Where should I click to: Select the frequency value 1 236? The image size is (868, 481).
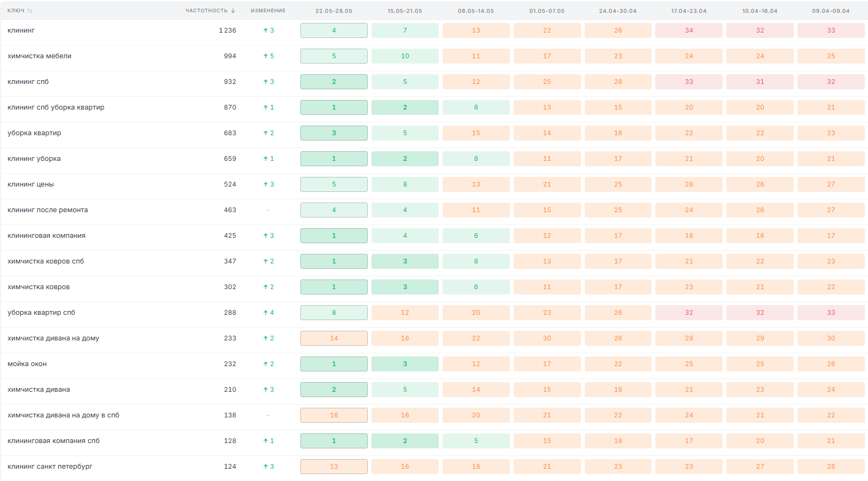(x=227, y=30)
